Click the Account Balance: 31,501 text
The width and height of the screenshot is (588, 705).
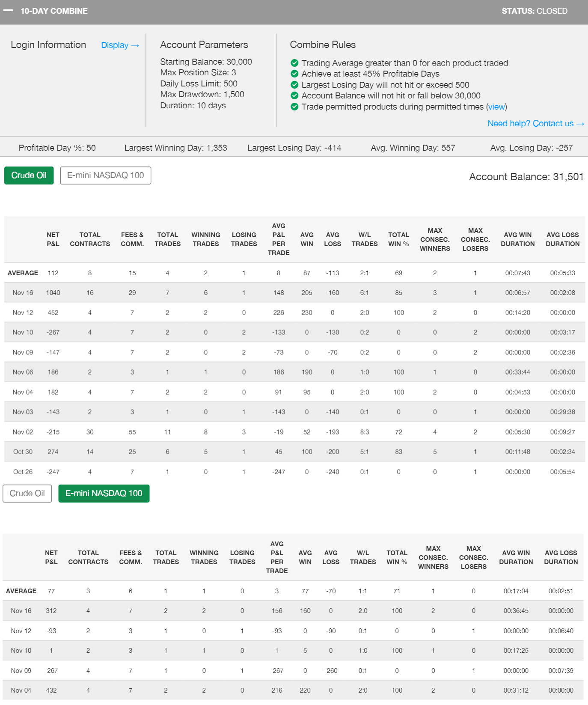tap(526, 177)
